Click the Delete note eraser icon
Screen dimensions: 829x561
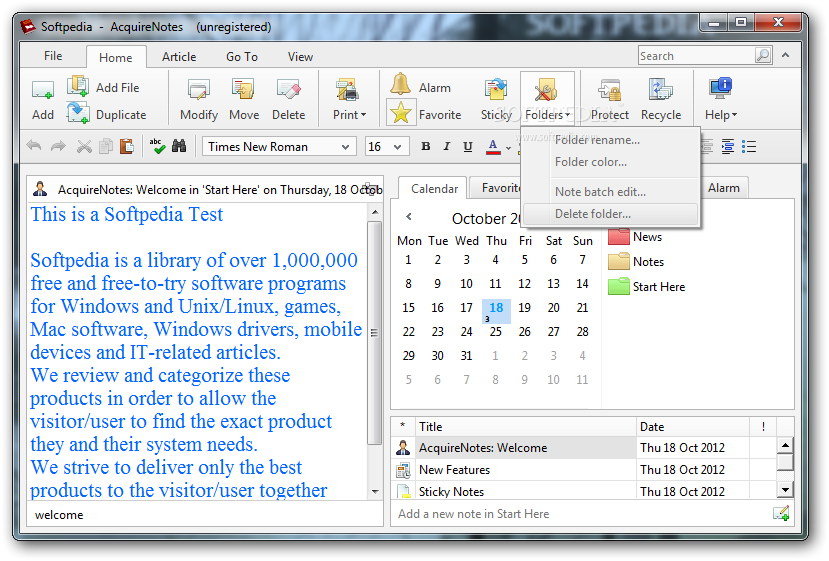point(289,89)
